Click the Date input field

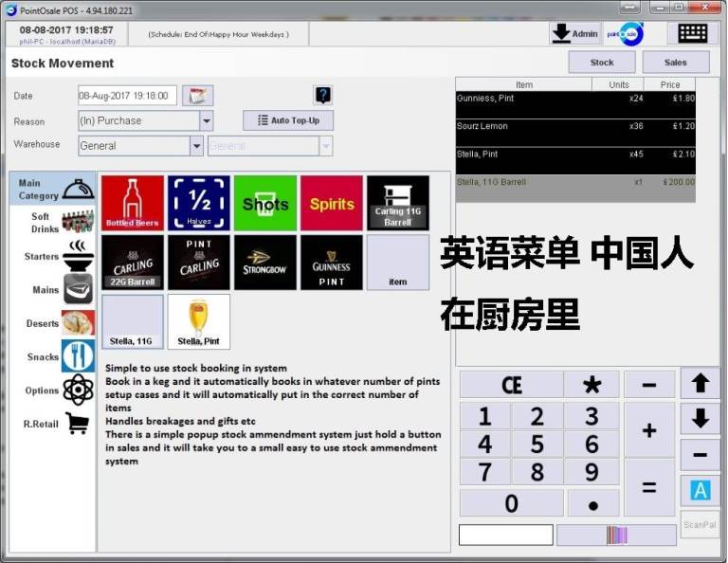(127, 96)
